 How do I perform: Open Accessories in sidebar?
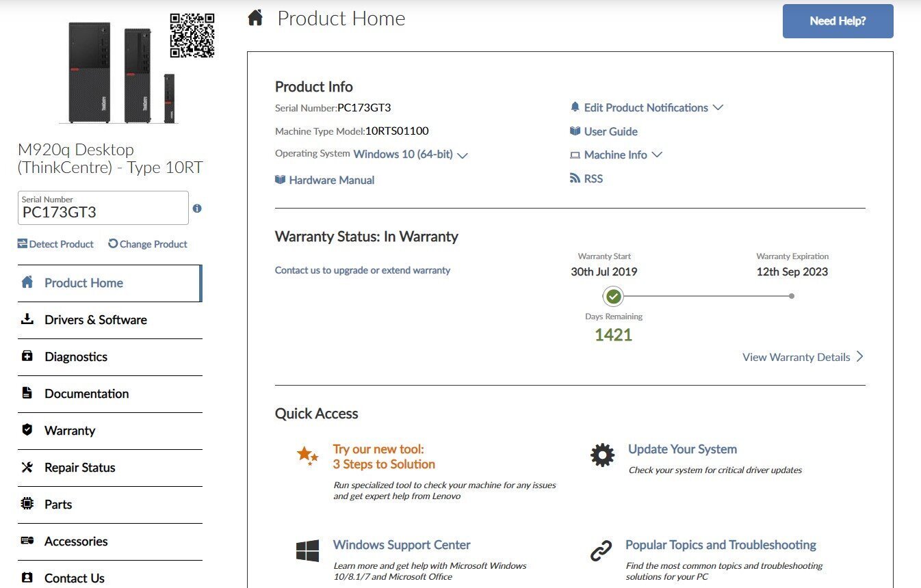[x=109, y=542]
